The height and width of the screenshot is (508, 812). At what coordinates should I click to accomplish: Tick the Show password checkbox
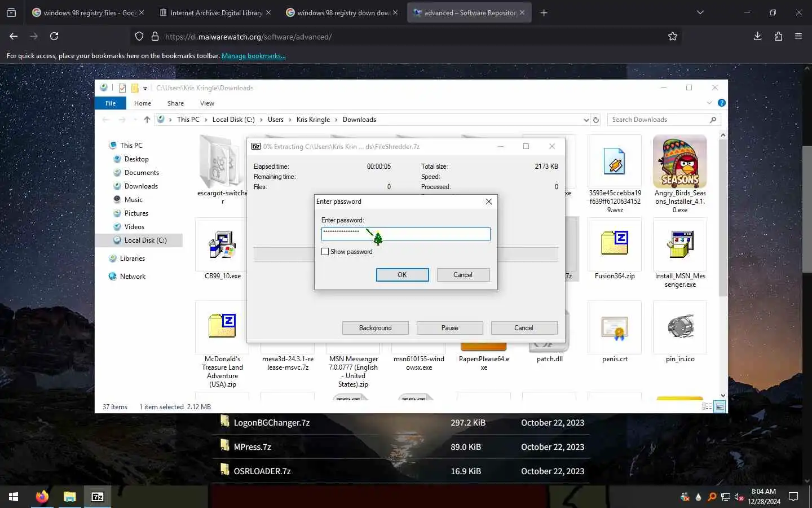click(x=325, y=252)
